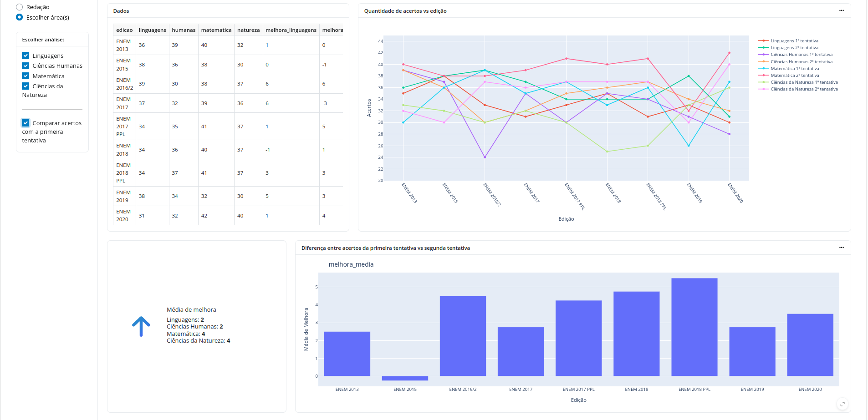868x420 pixels.
Task: Click the Ciências Humanas 1ª tentativa low point at ENEM 2016/2
Action: pos(485,157)
